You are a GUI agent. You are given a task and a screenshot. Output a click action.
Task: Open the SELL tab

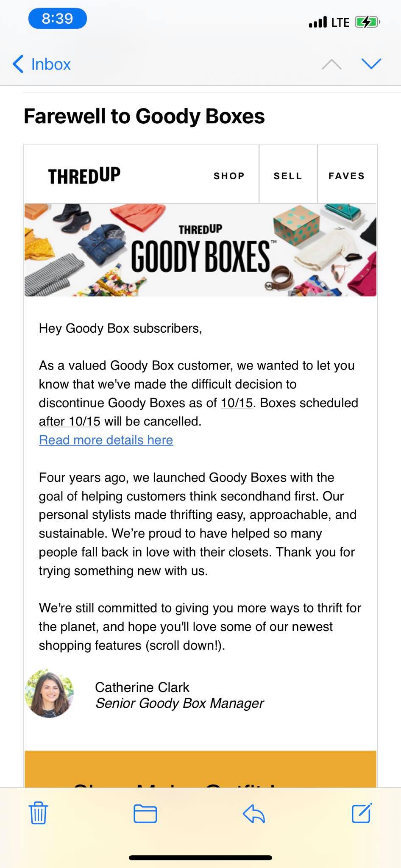[288, 175]
